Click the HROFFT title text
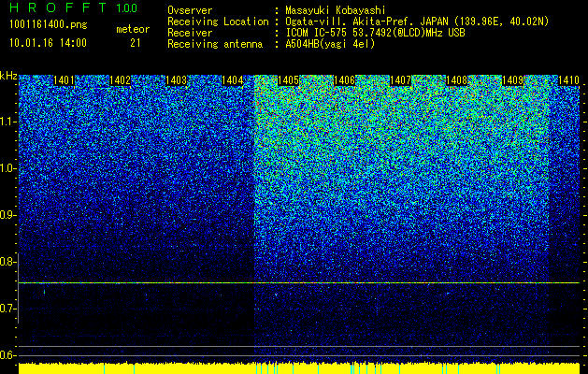 [58, 7]
